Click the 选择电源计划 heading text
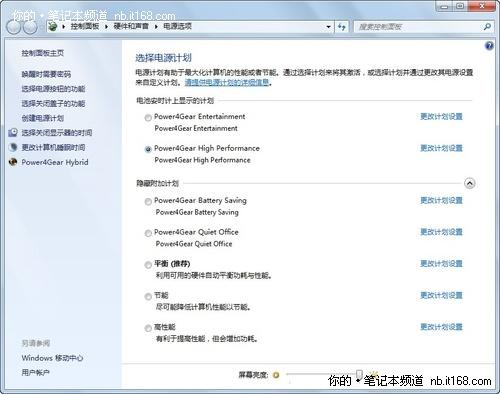 [163, 58]
